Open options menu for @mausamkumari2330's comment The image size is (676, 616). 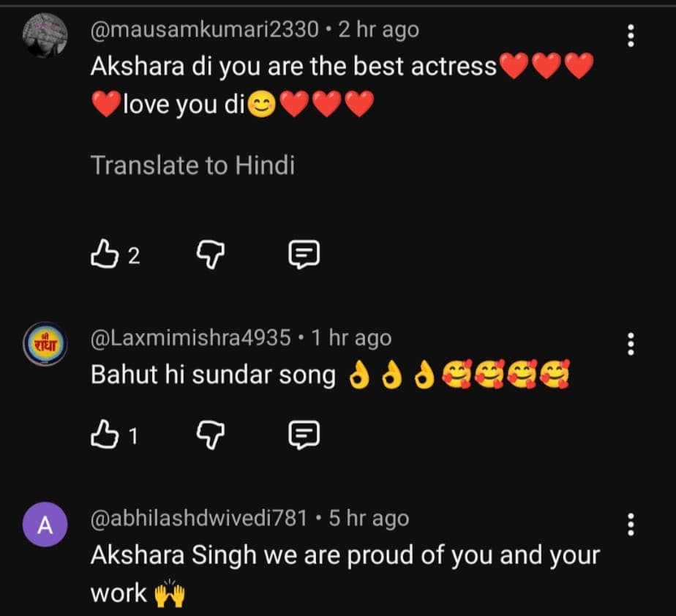pyautogui.click(x=631, y=34)
